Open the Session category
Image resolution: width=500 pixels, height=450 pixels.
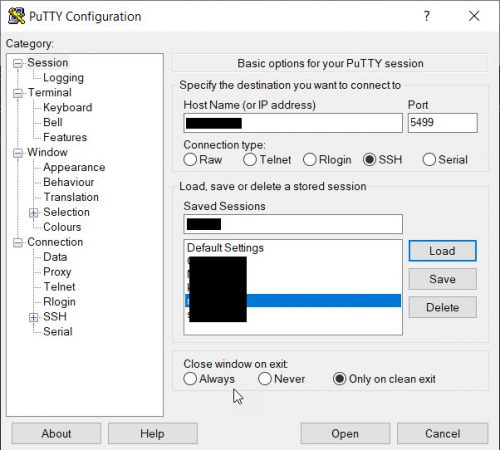click(x=48, y=63)
